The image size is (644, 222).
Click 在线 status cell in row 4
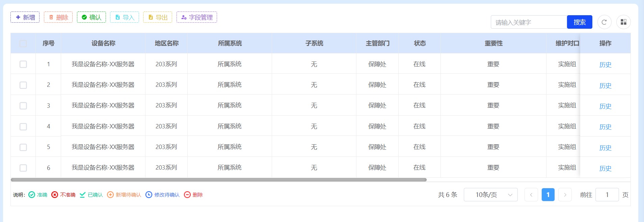pyautogui.click(x=420, y=126)
